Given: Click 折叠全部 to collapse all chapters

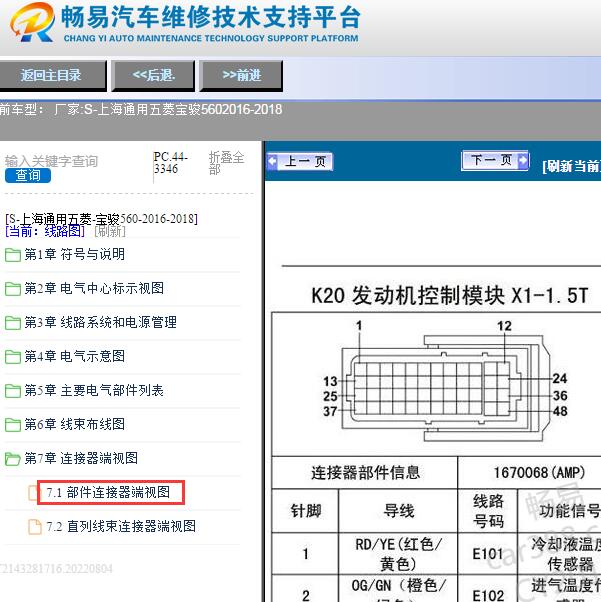Looking at the screenshot, I should coord(226,163).
